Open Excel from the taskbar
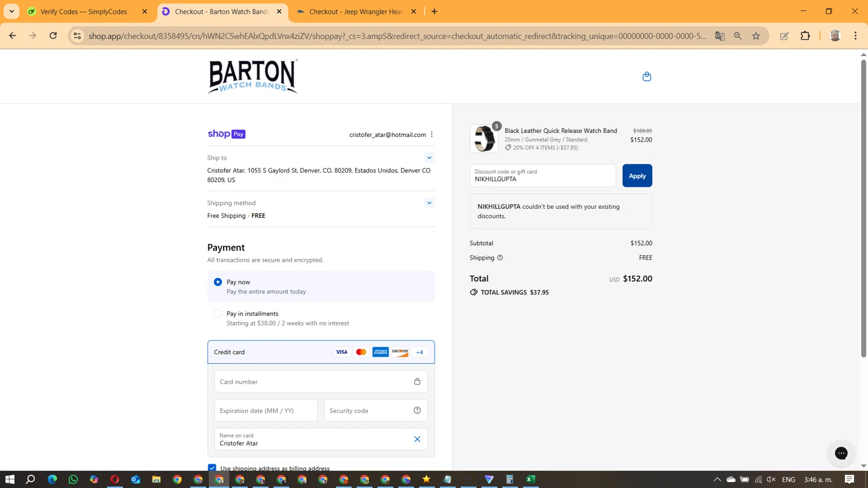 (531, 479)
